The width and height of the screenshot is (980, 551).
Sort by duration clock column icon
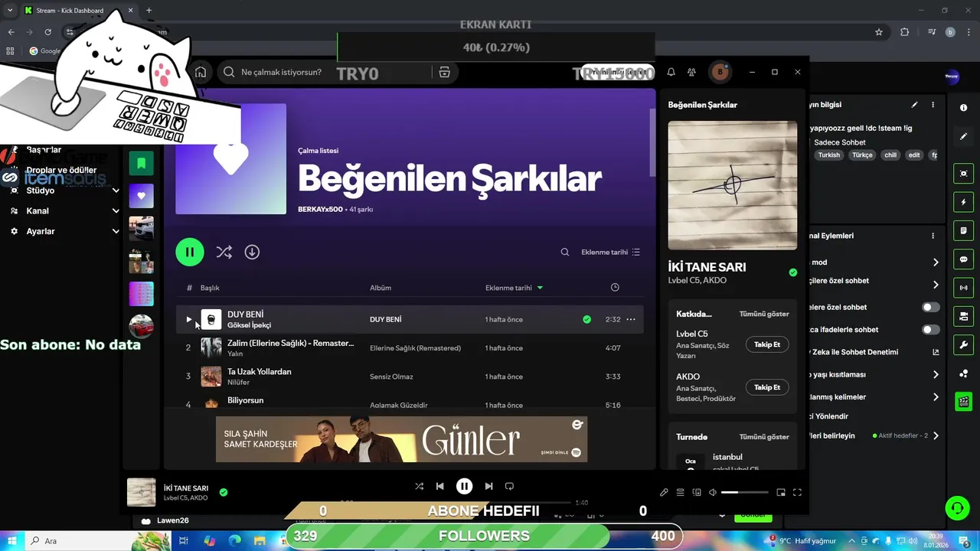[x=615, y=287]
